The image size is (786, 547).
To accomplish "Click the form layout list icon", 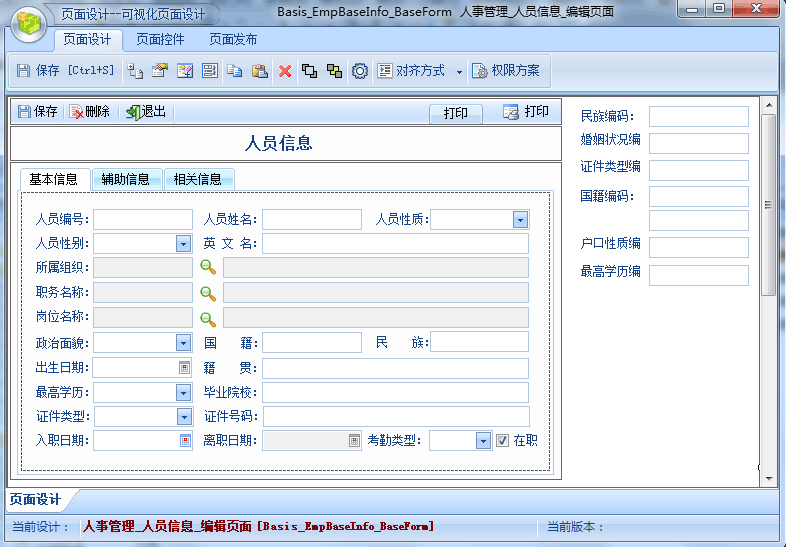I will 210,71.
